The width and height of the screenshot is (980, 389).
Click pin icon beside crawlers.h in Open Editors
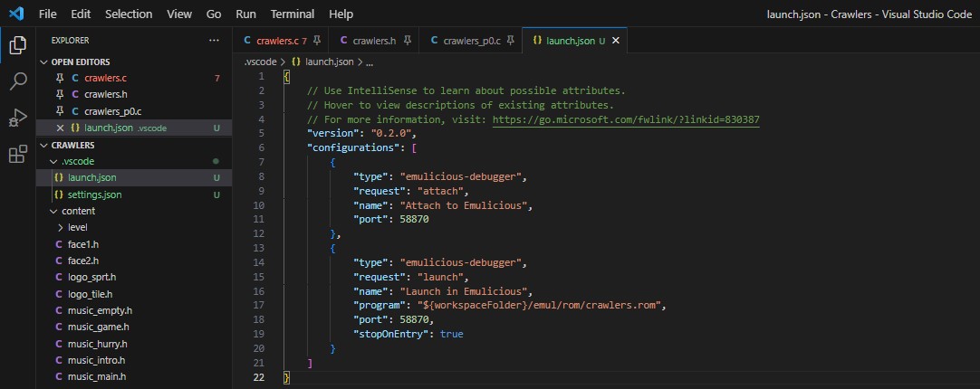tap(60, 94)
